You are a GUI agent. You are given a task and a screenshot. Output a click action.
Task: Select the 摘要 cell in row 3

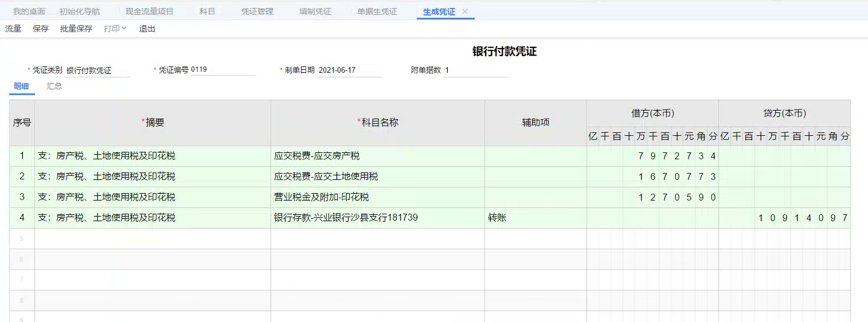coord(153,197)
